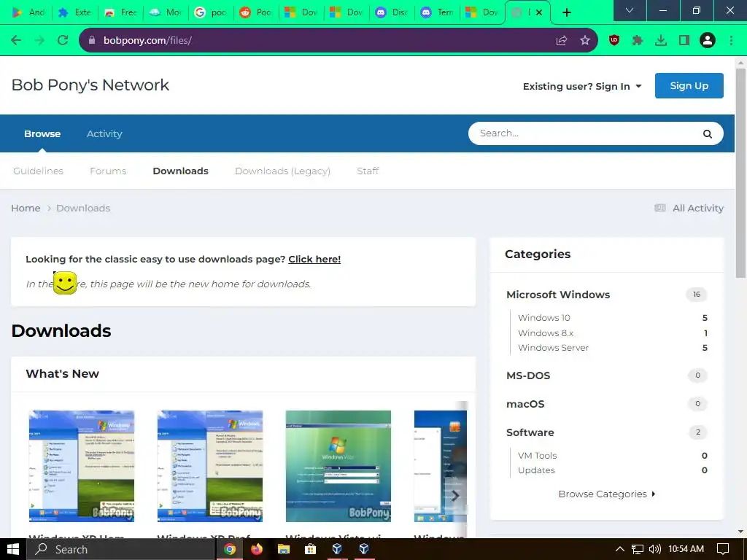Image resolution: width=747 pixels, height=560 pixels.
Task: Switch to the Reddit Poo browser tab
Action: click(x=256, y=12)
